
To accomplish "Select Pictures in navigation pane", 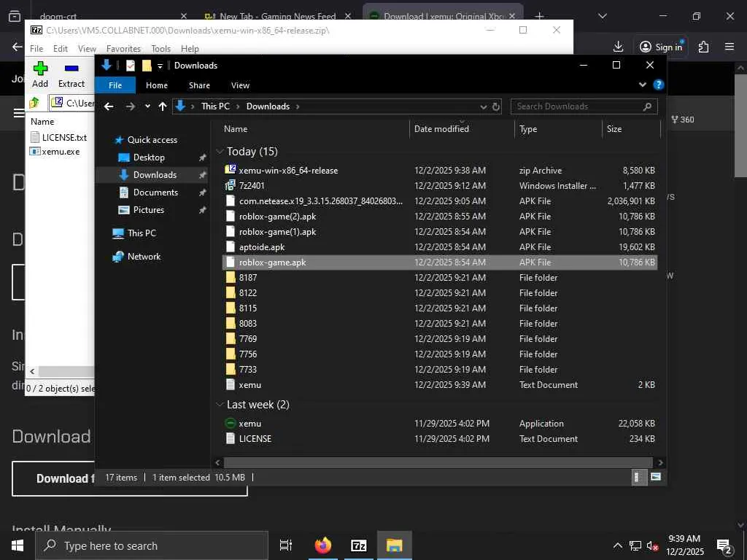I will click(x=148, y=210).
